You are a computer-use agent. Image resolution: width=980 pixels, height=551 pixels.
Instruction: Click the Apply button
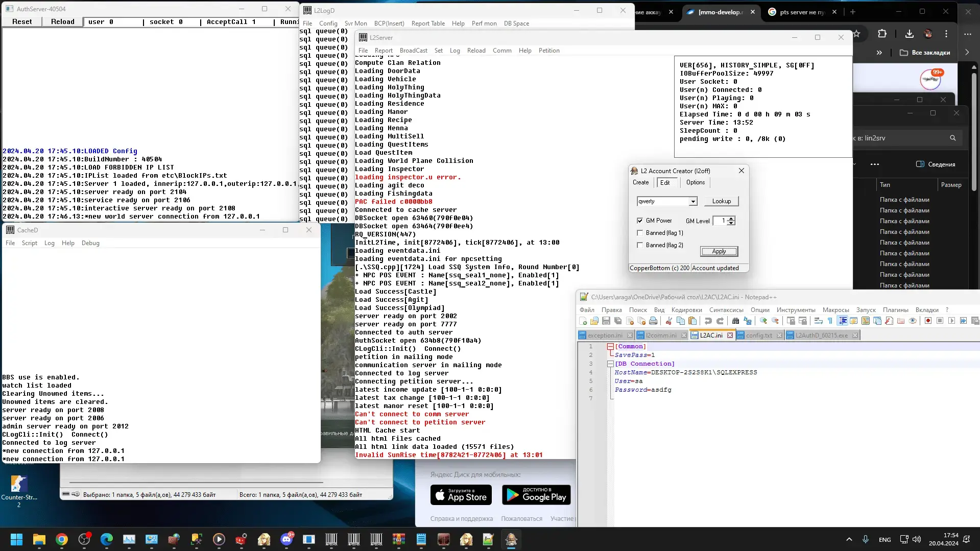coord(719,251)
